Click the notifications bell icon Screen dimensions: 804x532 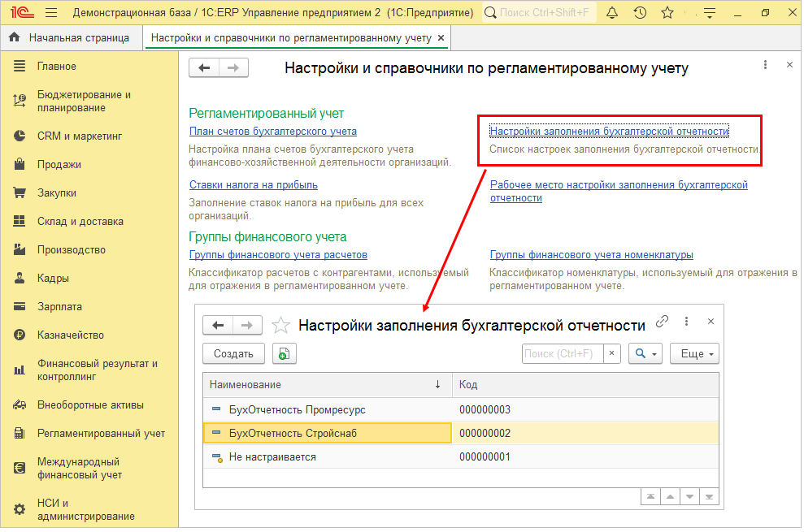(x=612, y=13)
